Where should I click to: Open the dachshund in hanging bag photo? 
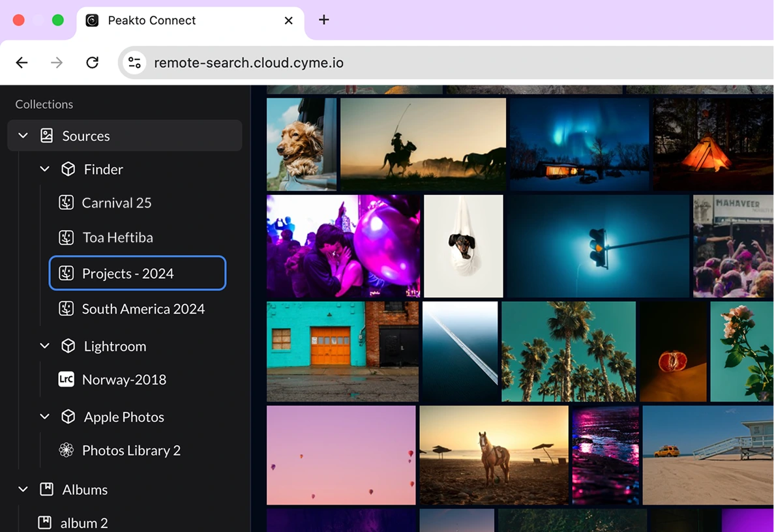click(x=464, y=246)
